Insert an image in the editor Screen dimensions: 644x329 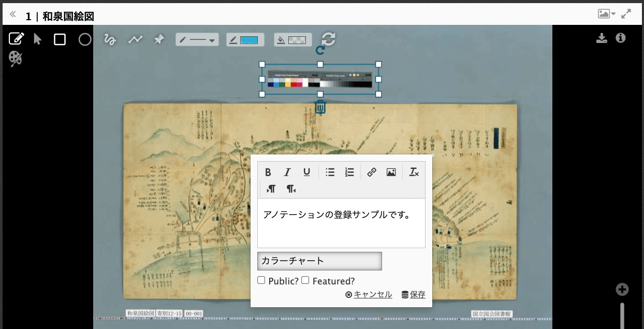click(391, 173)
